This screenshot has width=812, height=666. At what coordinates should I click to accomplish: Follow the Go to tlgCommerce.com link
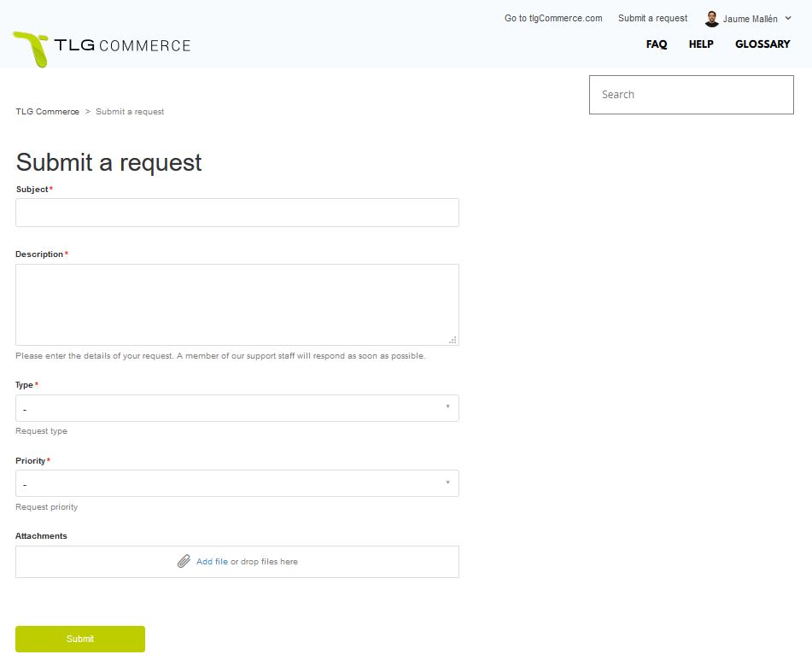tap(553, 18)
